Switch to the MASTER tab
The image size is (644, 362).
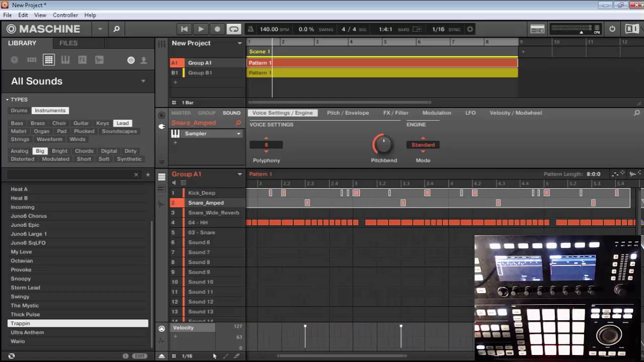[x=181, y=113]
